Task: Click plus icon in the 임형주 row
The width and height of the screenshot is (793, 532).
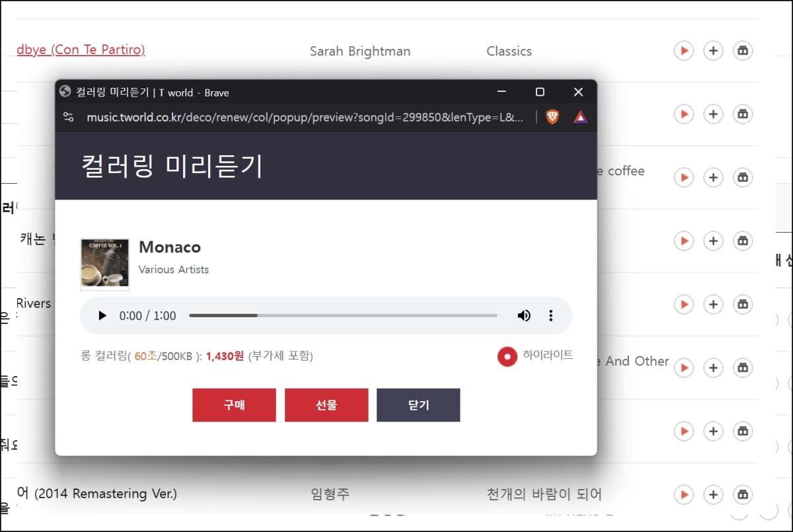Action: [713, 494]
